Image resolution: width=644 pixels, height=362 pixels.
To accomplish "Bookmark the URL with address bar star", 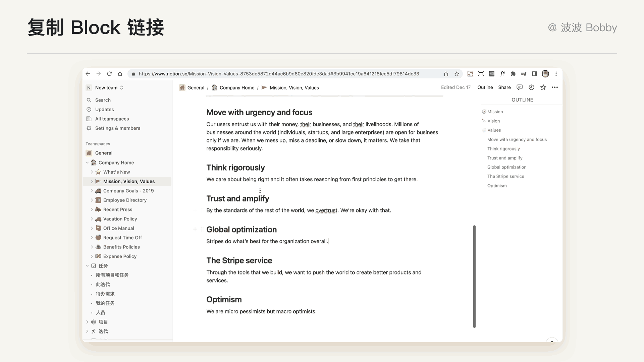I will click(x=457, y=74).
